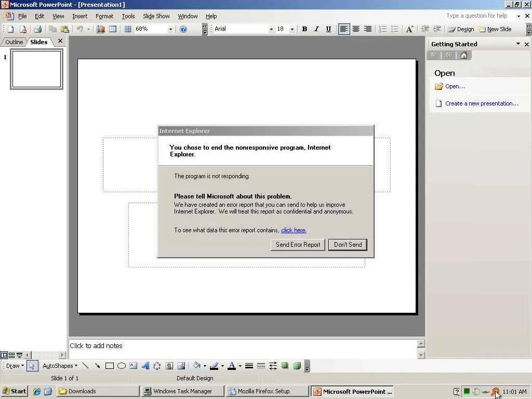The height and width of the screenshot is (399, 532).
Task: Click the Print icon in the toolbar
Action: tap(37, 29)
